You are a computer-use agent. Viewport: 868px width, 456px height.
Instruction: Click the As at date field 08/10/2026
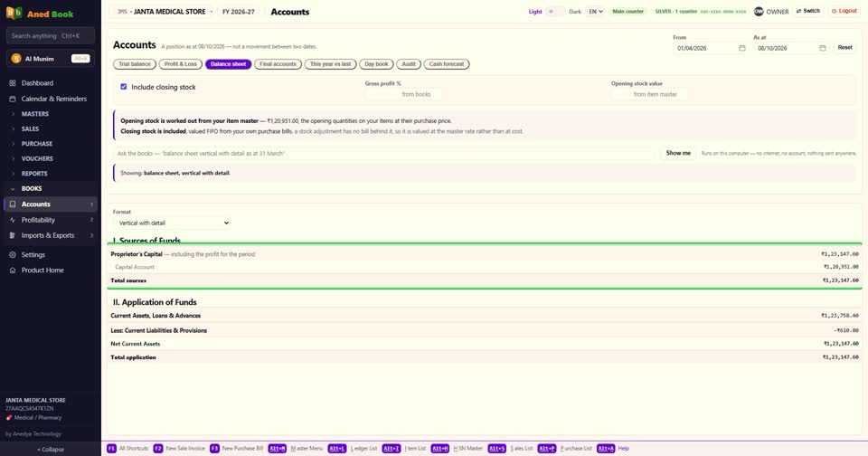(791, 48)
